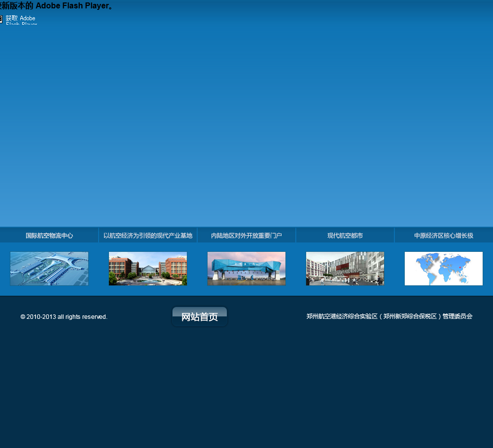Click the 郑州航空港经济综合实验区 管理委员会 footer text

click(389, 316)
